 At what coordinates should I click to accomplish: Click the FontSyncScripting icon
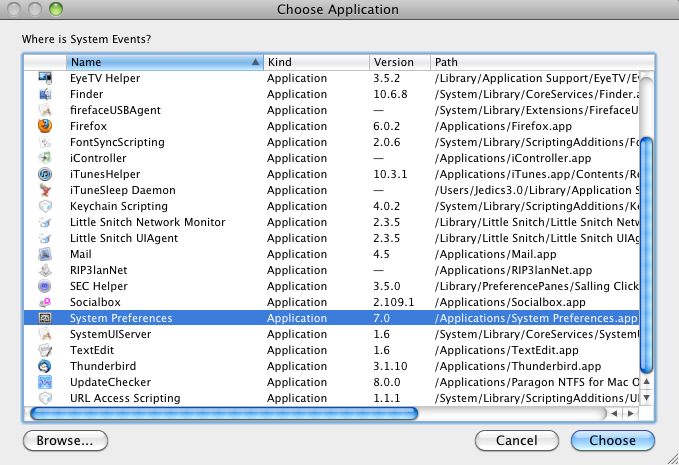(45, 142)
